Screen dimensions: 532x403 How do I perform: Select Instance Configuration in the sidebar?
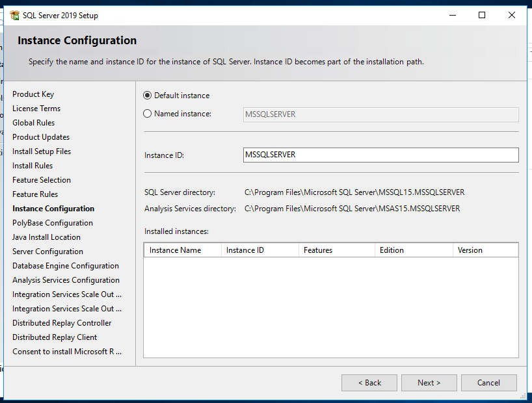point(53,209)
